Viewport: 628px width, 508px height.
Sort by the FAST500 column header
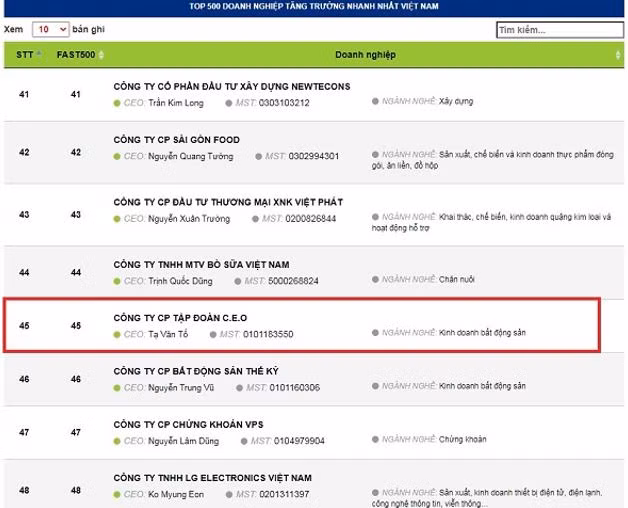(x=80, y=54)
